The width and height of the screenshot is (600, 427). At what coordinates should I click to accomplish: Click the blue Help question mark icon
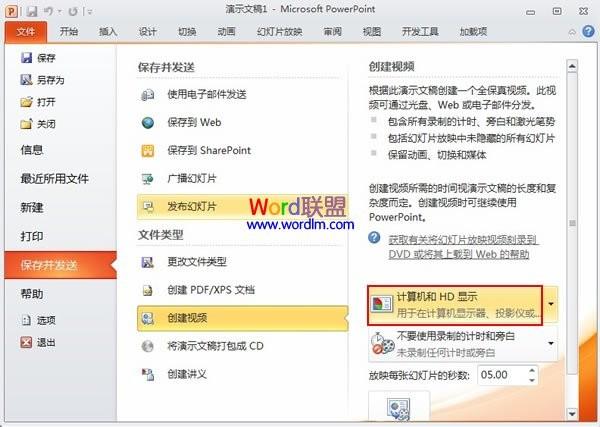coord(588,31)
